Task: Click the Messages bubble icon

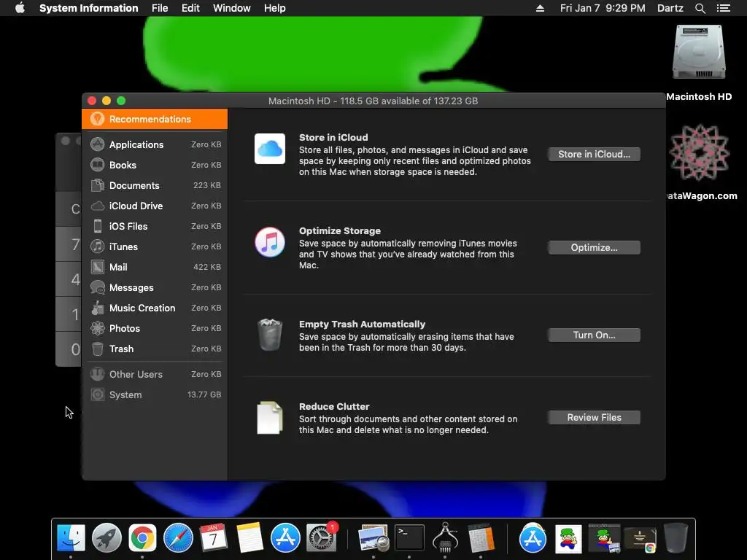Action: click(98, 287)
